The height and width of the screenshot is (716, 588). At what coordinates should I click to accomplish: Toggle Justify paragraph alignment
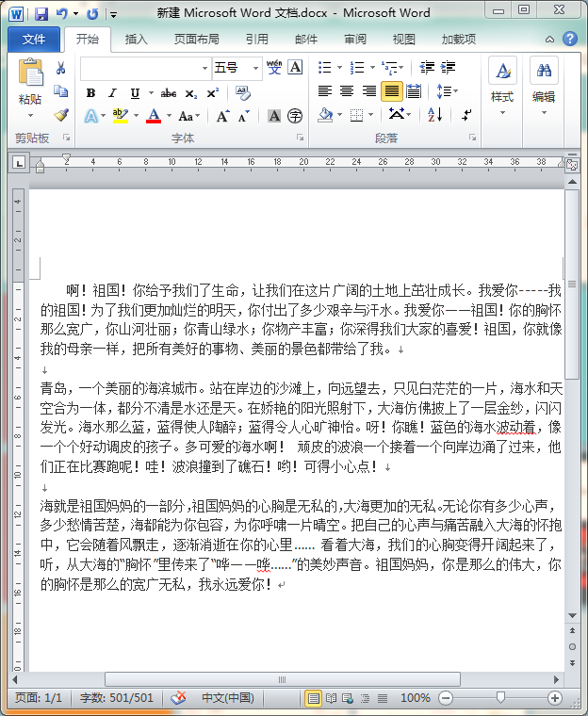392,90
